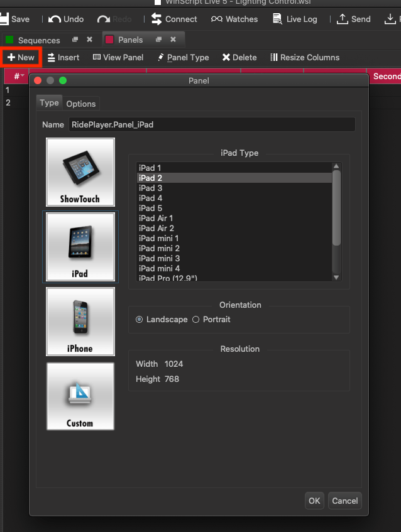401x532 pixels.
Task: Float the Sequences tab window icon
Action: 75,40
